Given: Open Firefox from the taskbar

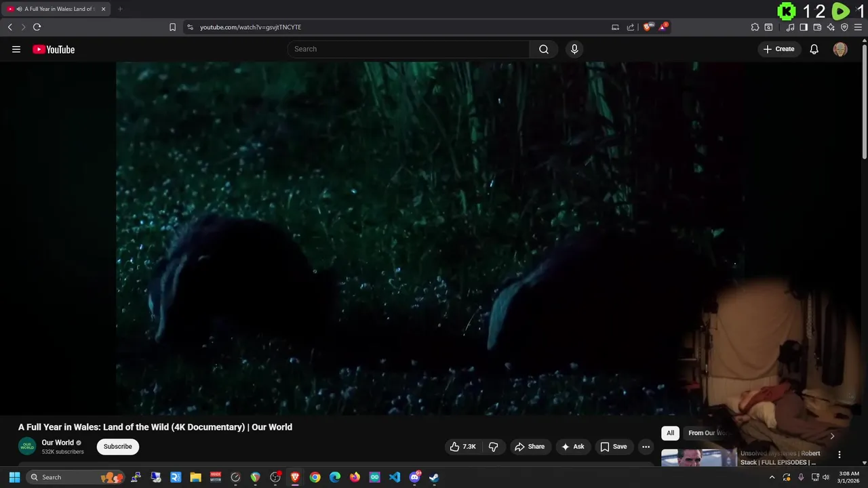Looking at the screenshot, I should (355, 477).
